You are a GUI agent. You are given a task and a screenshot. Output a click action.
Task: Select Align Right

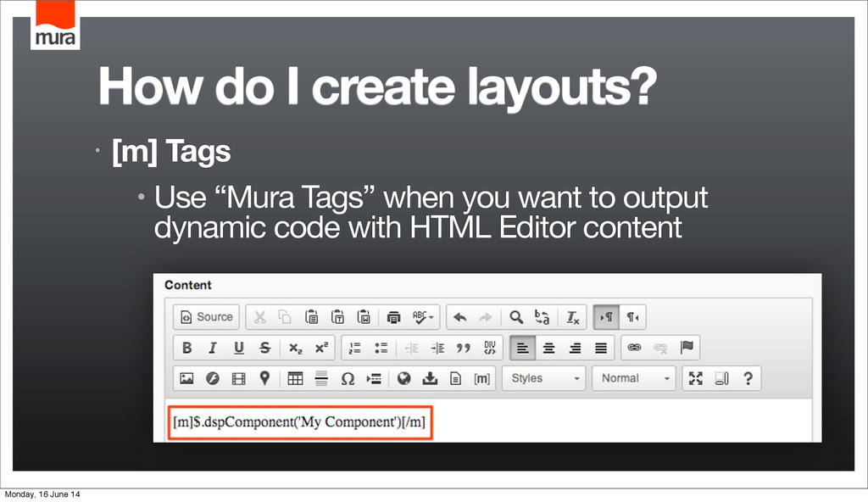click(x=575, y=348)
